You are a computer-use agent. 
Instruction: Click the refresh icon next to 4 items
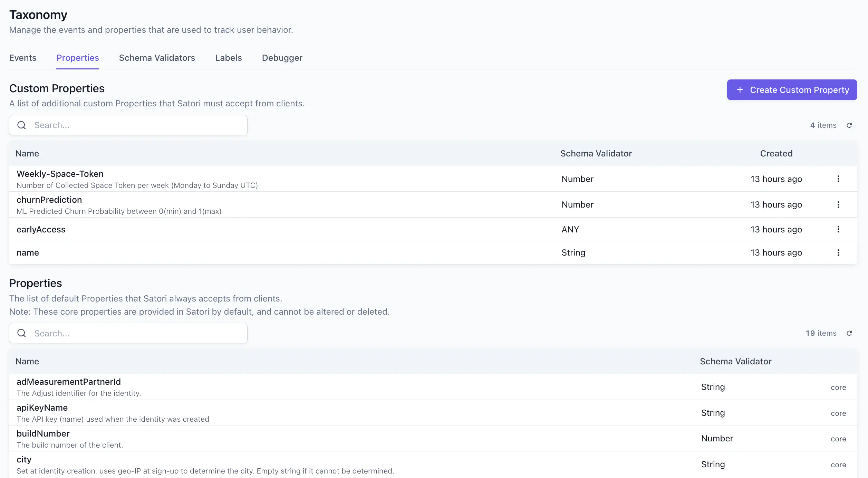(x=850, y=125)
